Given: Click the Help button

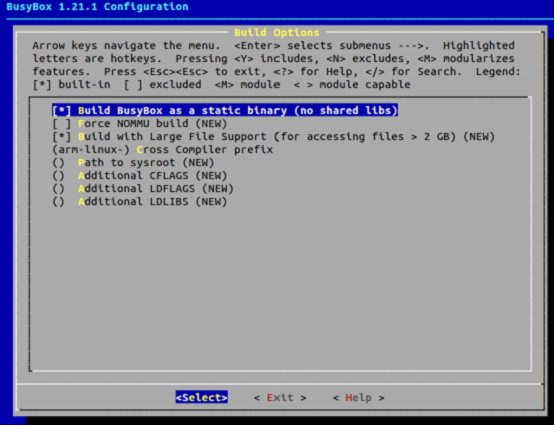Looking at the screenshot, I should tap(358, 398).
